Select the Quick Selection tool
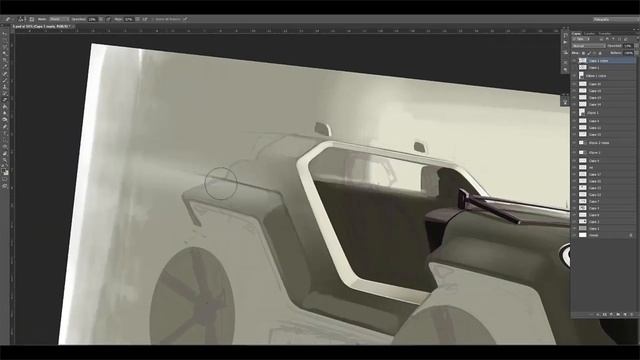This screenshot has height=360, width=640. [x=5, y=53]
